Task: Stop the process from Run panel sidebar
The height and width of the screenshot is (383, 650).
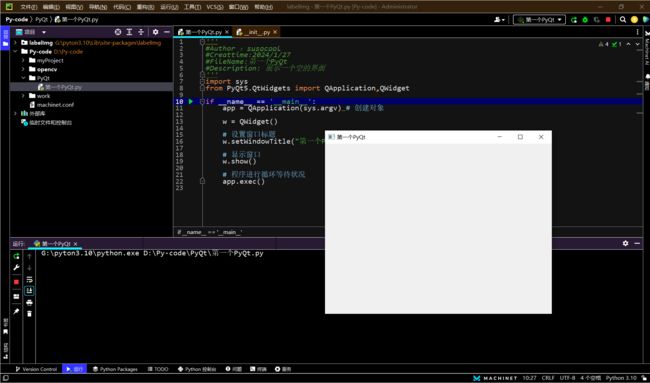Action: pos(16,282)
